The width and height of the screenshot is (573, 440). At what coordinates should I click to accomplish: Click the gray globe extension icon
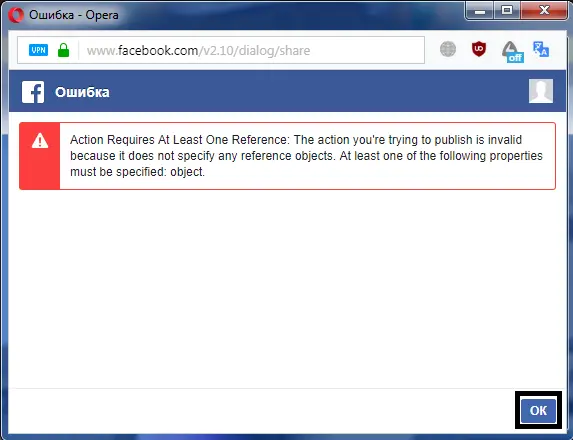point(448,49)
